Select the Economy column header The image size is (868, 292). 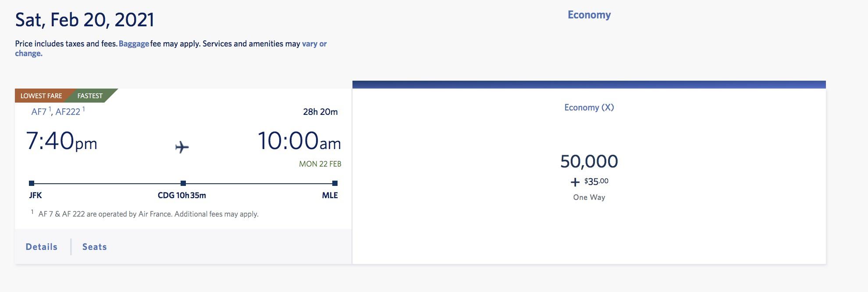(x=589, y=15)
